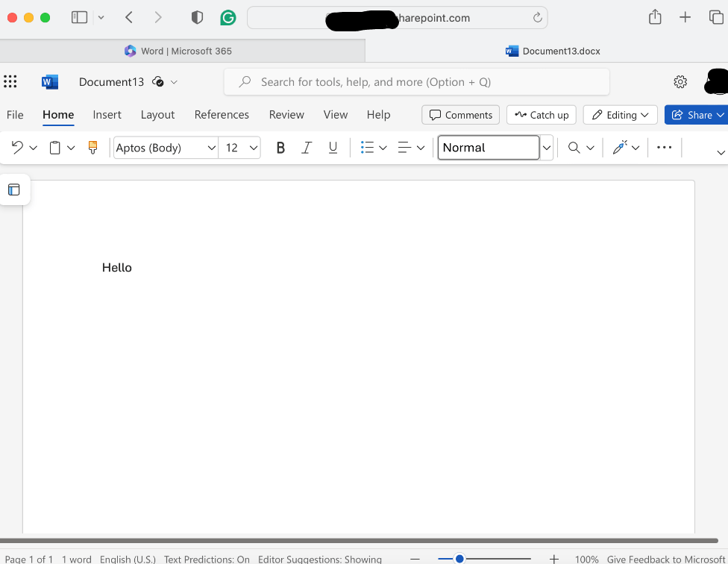Click Safari's sidebar toggle icon
Image resolution: width=728 pixels, height=564 pixels.
pos(79,18)
